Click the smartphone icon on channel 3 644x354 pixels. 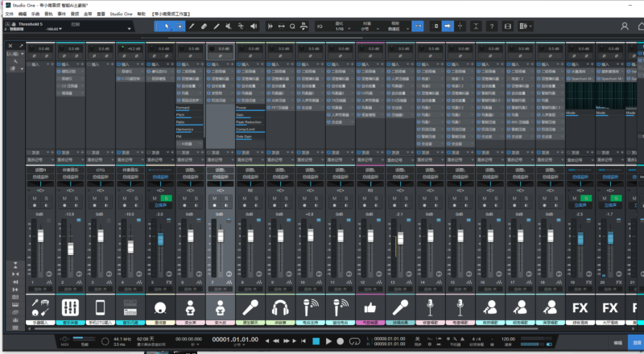pos(100,307)
